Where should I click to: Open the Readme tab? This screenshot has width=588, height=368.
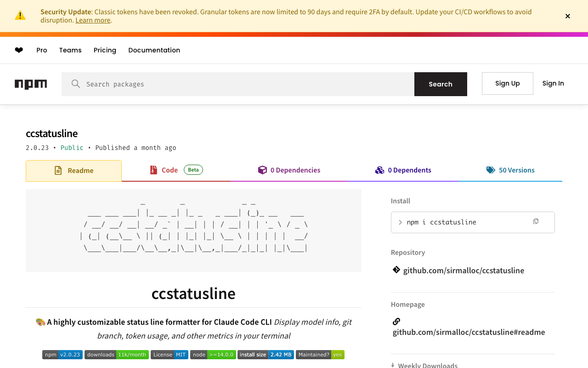click(73, 171)
